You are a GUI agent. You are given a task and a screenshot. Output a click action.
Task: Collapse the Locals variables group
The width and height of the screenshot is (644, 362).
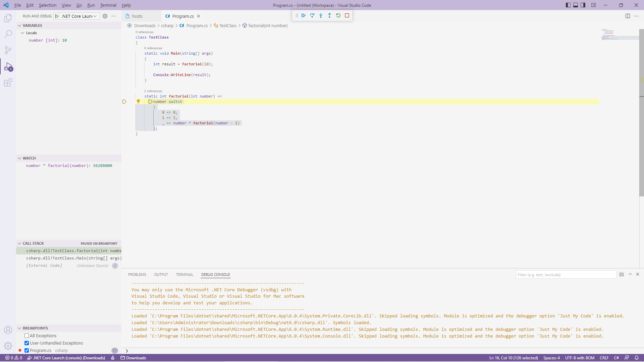[x=22, y=33]
